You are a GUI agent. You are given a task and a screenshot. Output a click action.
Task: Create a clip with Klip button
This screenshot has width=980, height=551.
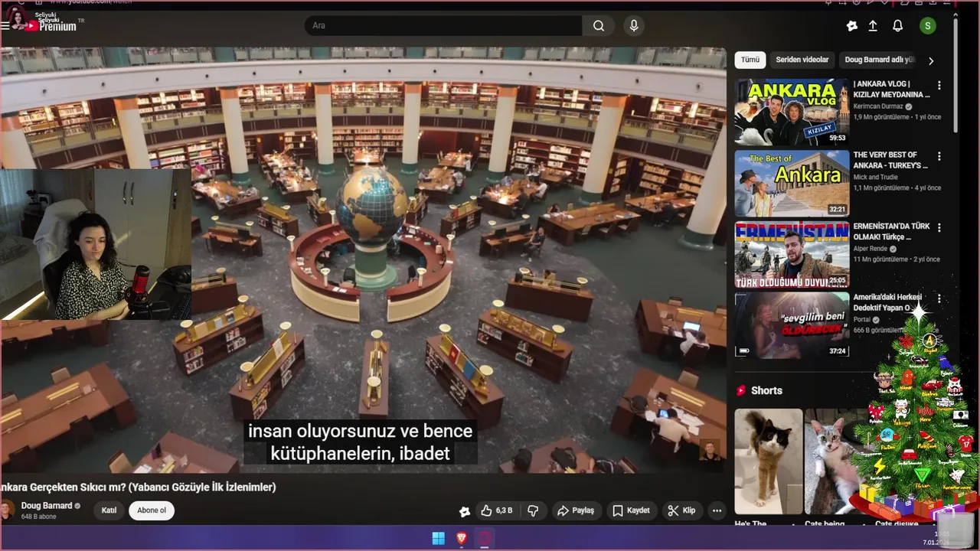coord(681,510)
